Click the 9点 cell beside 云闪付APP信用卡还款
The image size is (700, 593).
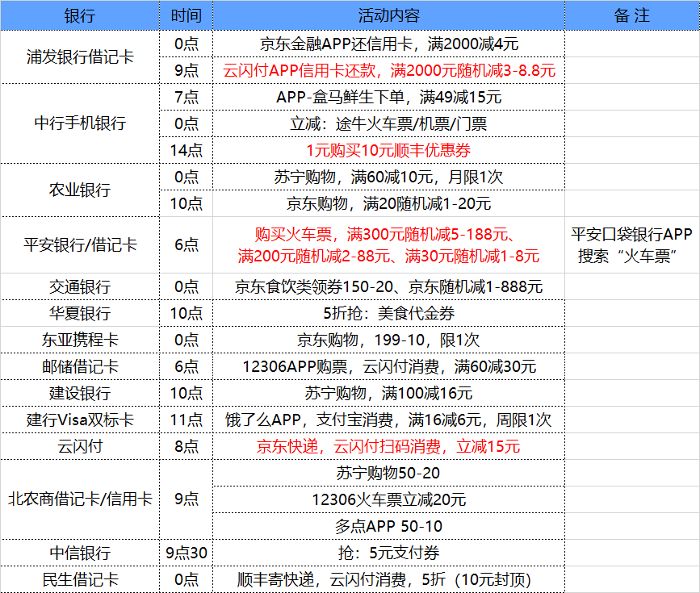tap(187, 70)
